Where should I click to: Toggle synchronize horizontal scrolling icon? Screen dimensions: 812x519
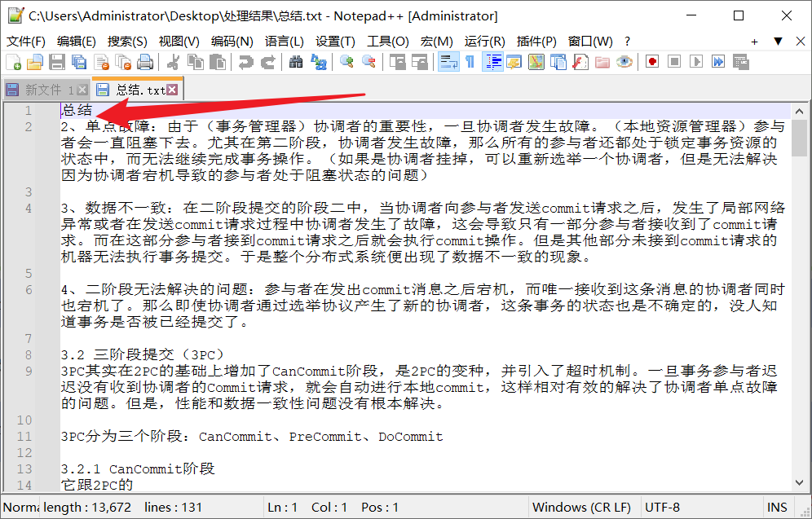(x=419, y=62)
